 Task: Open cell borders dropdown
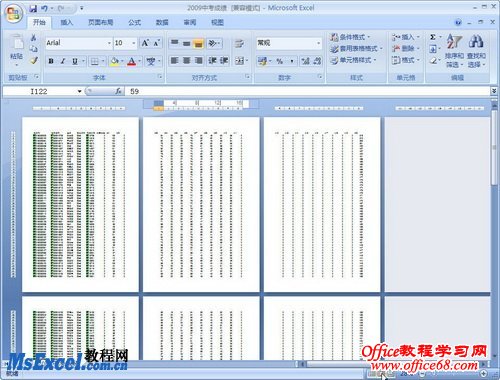click(103, 61)
